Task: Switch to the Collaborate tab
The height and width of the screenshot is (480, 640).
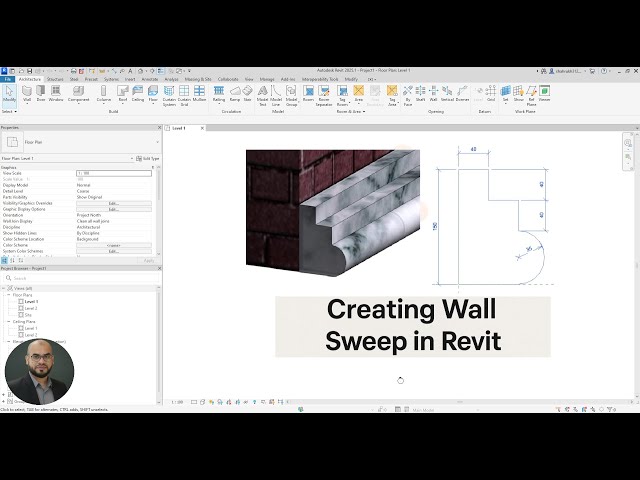Action: click(x=228, y=79)
